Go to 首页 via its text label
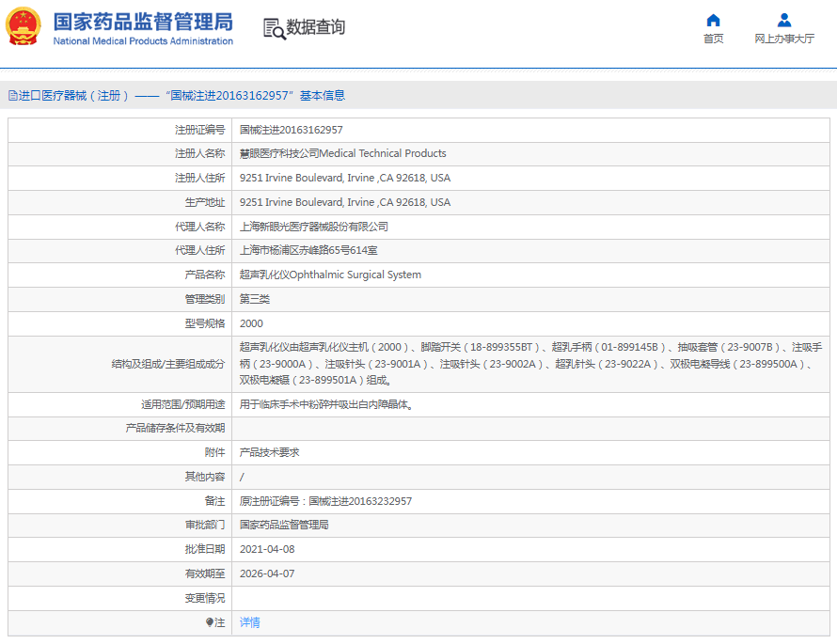837x644 pixels. click(x=713, y=39)
